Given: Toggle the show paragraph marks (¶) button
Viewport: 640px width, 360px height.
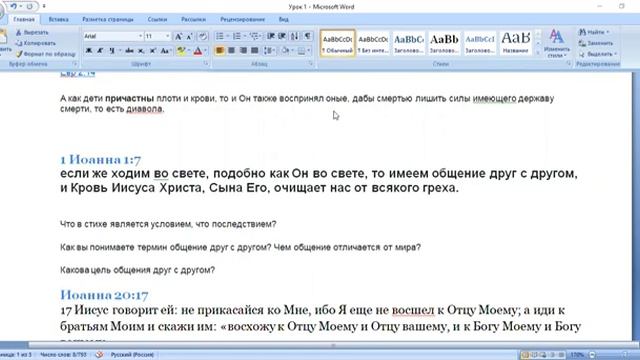Looking at the screenshot, I should coord(307,36).
